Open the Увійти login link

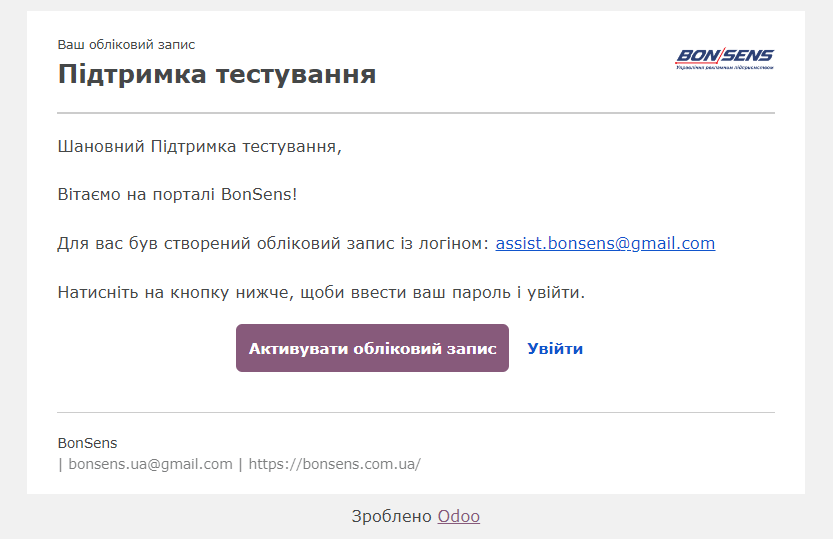pos(555,349)
